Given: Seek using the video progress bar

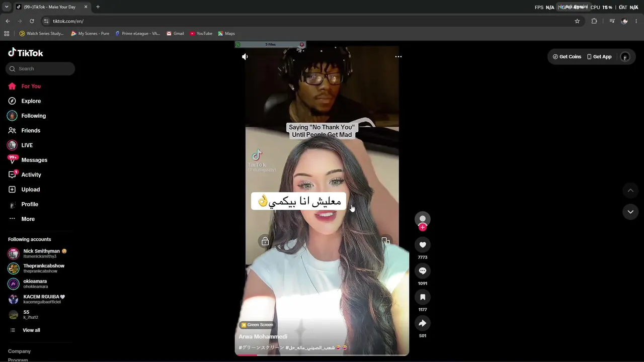Looking at the screenshot, I should coord(322,354).
